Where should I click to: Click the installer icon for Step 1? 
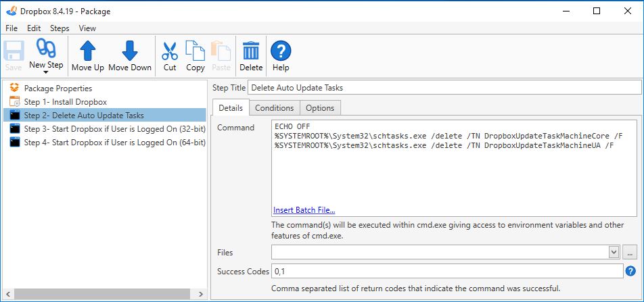click(x=14, y=101)
